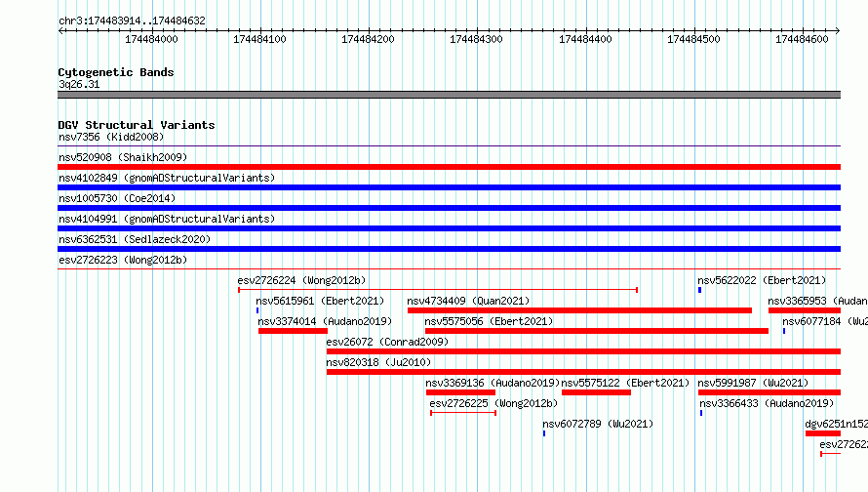Click the esv2726224 thin red interval line
Image resolution: width=868 pixels, height=492 pixels.
coord(438,290)
